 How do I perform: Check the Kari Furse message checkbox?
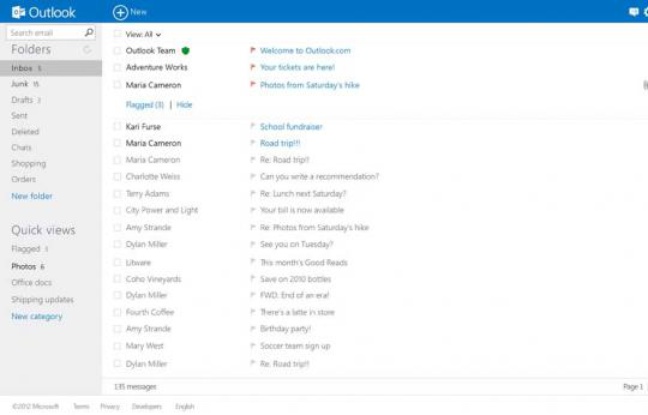pyautogui.click(x=117, y=126)
